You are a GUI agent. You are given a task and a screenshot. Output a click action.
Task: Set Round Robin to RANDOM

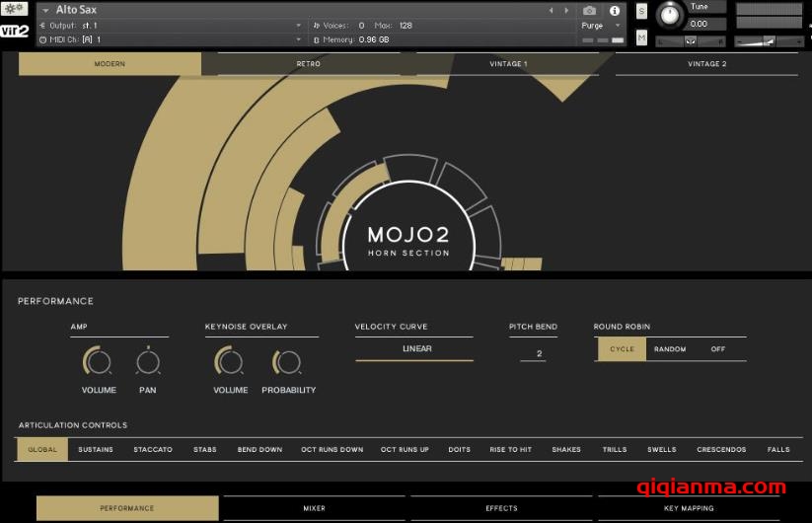coord(670,349)
